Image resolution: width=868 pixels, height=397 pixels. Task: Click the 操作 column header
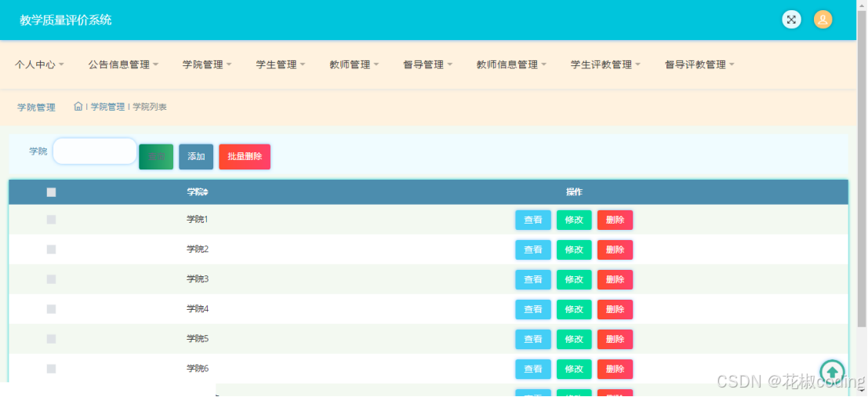[x=574, y=192]
